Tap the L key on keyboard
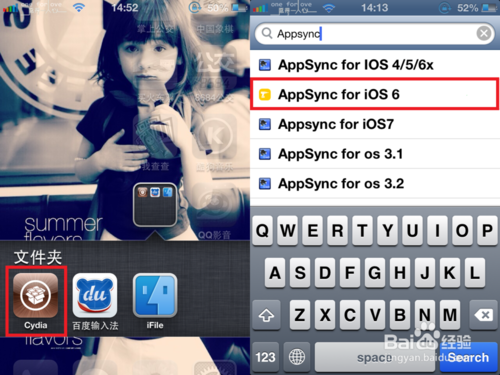Screen dimensions: 500x375 coord(475,273)
